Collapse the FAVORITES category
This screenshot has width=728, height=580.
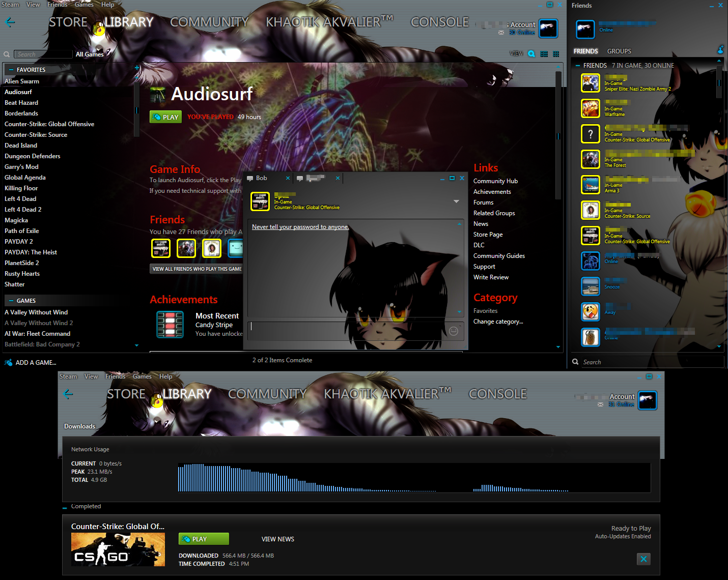[11, 70]
